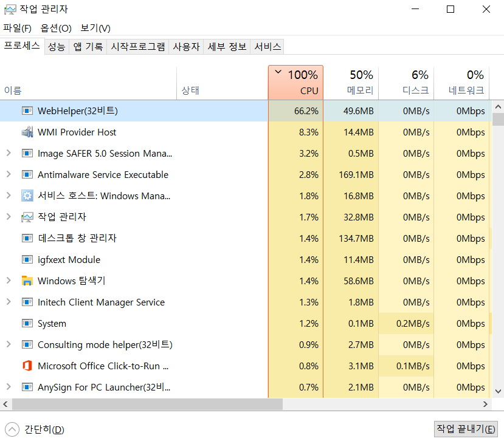This screenshot has height=447, width=504.
Task: Click the 66.2% CPU value
Action: click(x=306, y=111)
